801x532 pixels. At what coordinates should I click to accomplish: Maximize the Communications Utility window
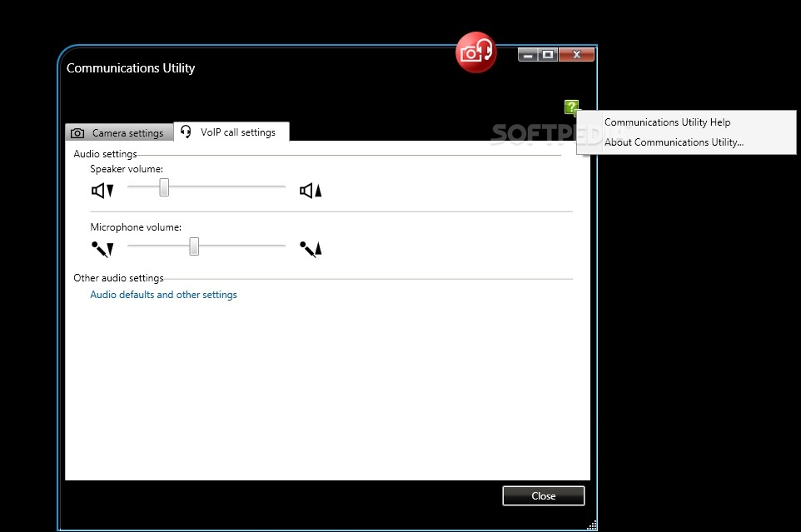pos(548,55)
